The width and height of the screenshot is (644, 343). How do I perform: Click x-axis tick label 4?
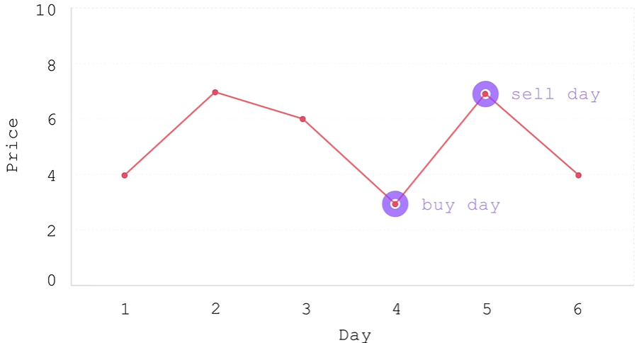click(x=396, y=309)
